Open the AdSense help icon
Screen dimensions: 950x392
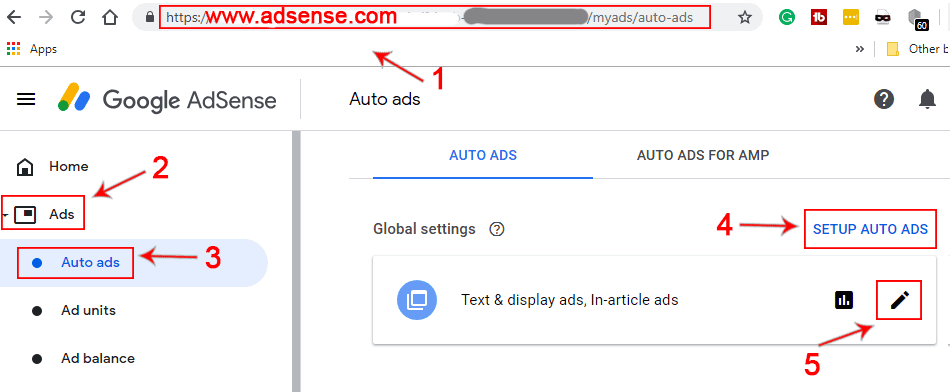(x=884, y=99)
